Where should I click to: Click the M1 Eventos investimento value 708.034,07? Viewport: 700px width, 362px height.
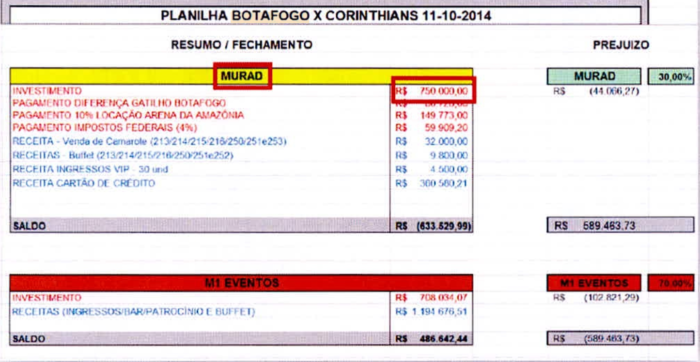tap(432, 298)
